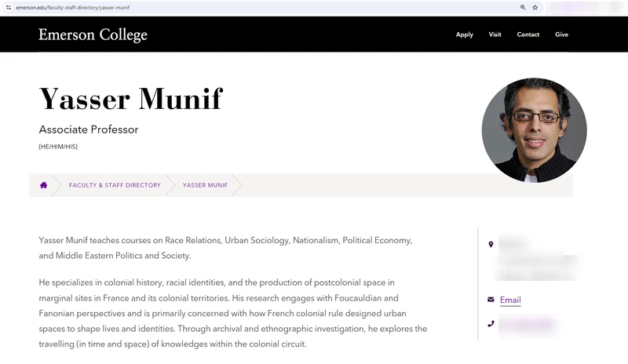Click the envelope icon beside Email

coord(491,300)
